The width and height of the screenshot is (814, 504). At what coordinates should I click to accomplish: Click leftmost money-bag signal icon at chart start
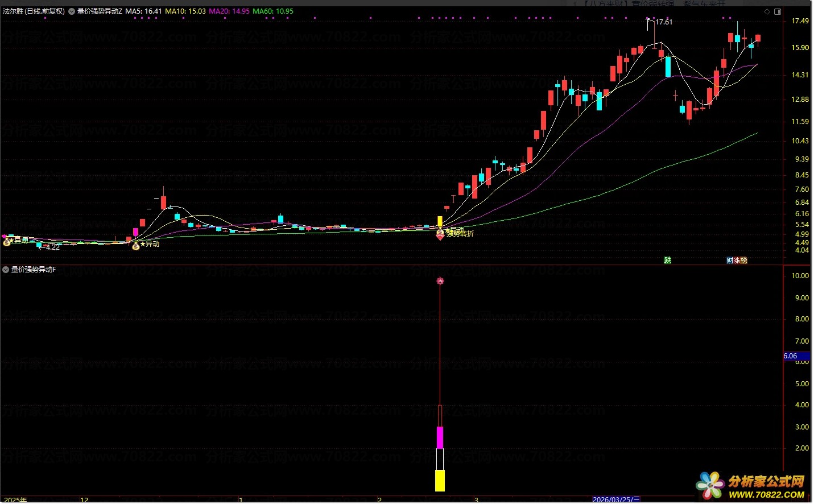click(x=7, y=242)
